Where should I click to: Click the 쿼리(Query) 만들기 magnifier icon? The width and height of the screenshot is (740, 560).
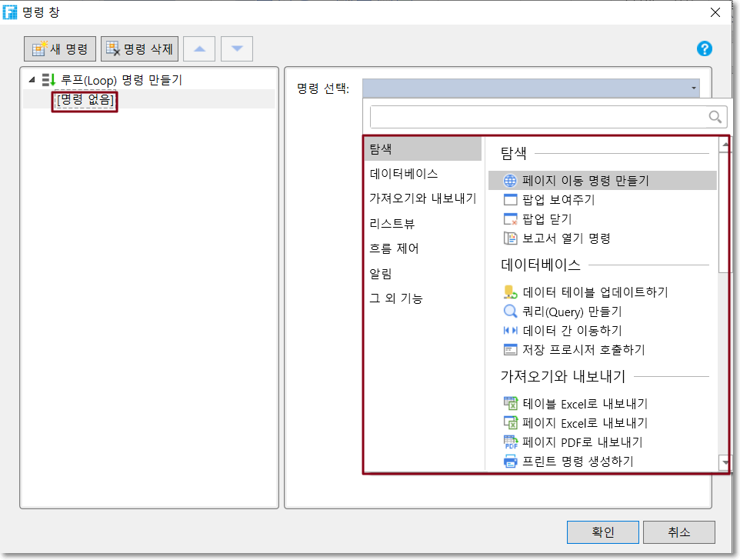pos(510,312)
